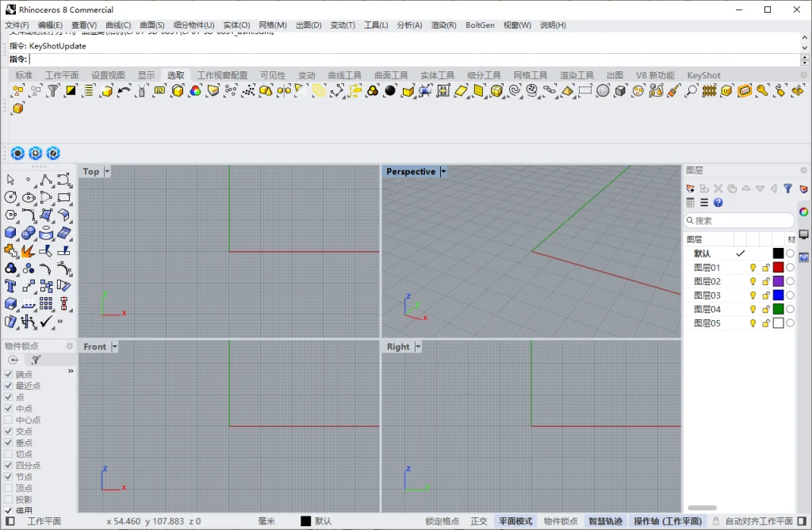
Task: Click the third KeyShot blue icon
Action: coord(53,153)
